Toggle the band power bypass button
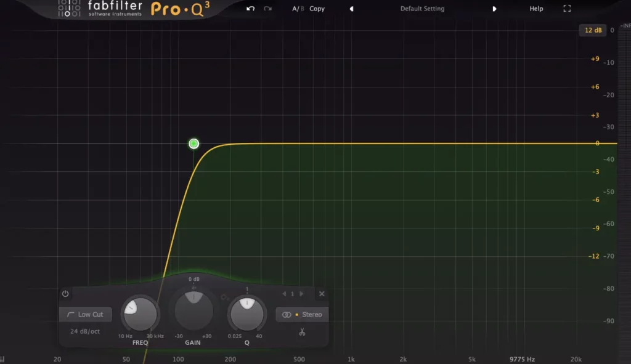The height and width of the screenshot is (364, 631). [65, 294]
